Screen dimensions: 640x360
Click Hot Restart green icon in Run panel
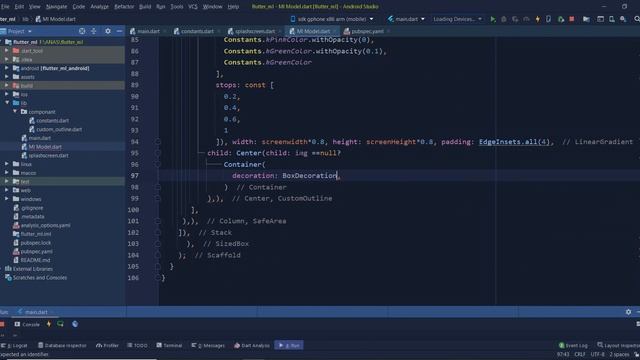tap(60, 324)
